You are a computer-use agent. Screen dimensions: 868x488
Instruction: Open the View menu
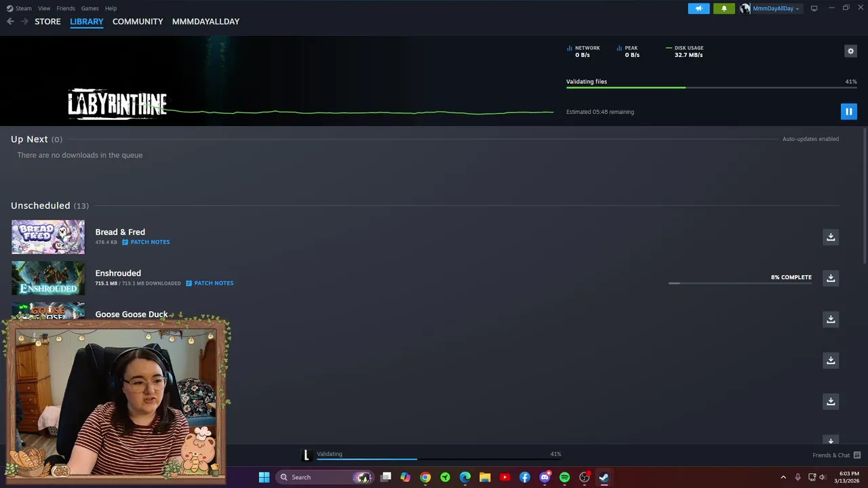[x=44, y=8]
